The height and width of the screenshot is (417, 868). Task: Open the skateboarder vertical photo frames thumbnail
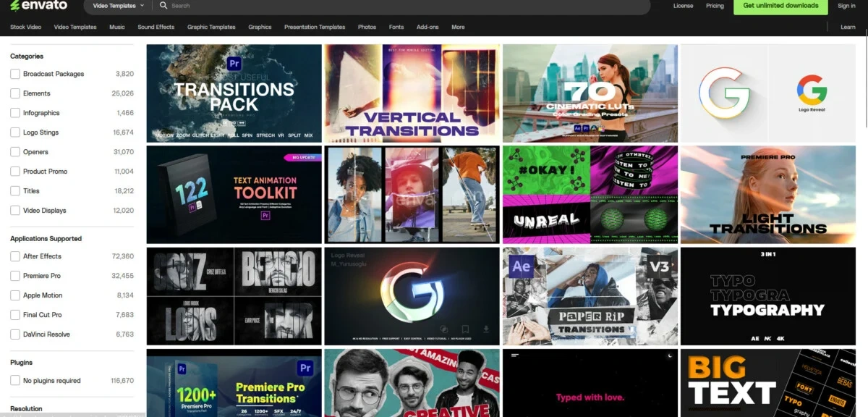(x=412, y=195)
